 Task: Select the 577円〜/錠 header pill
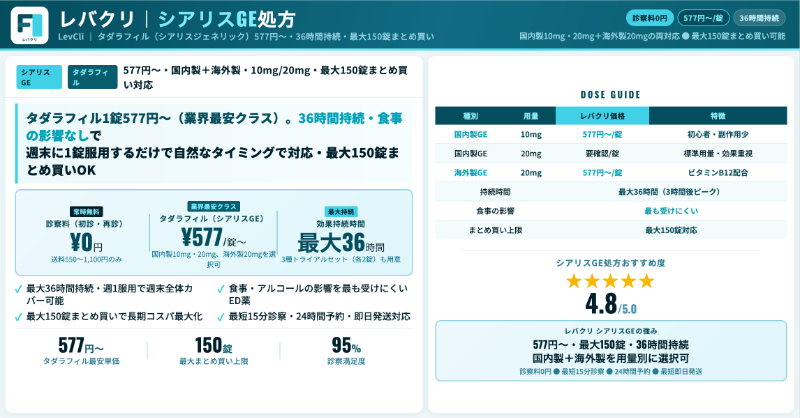coord(703,18)
